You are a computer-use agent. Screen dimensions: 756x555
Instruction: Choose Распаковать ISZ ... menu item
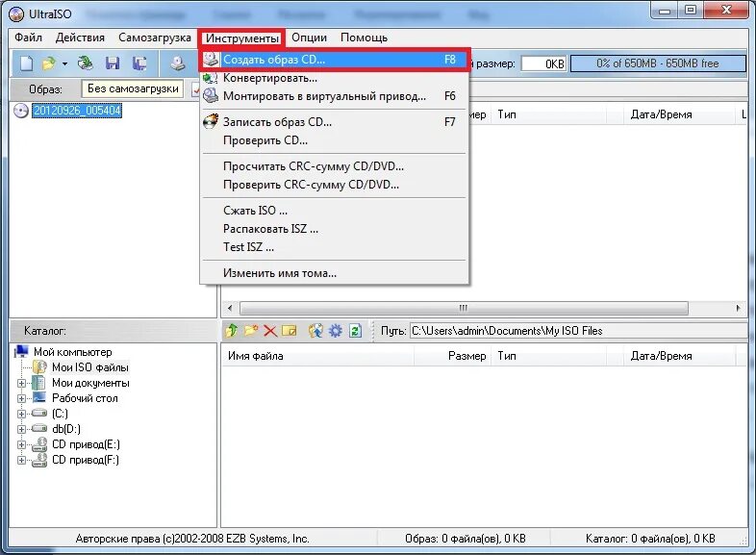point(334,229)
